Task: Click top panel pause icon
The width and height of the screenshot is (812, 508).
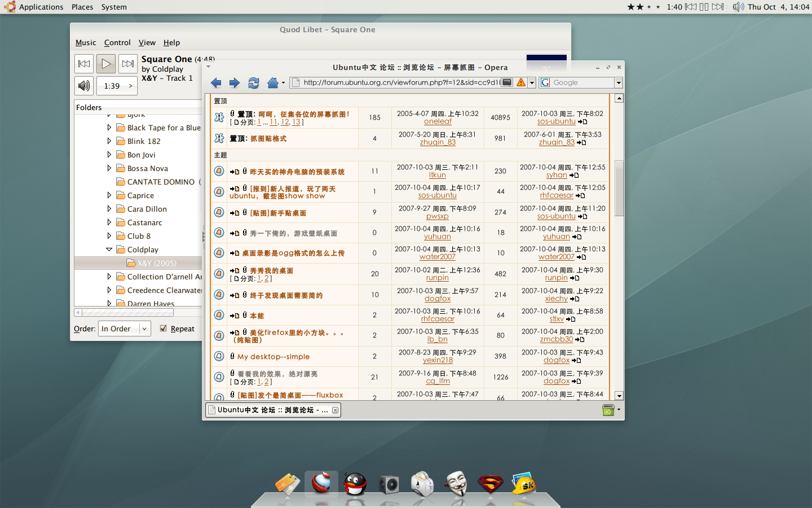Action: (x=704, y=7)
